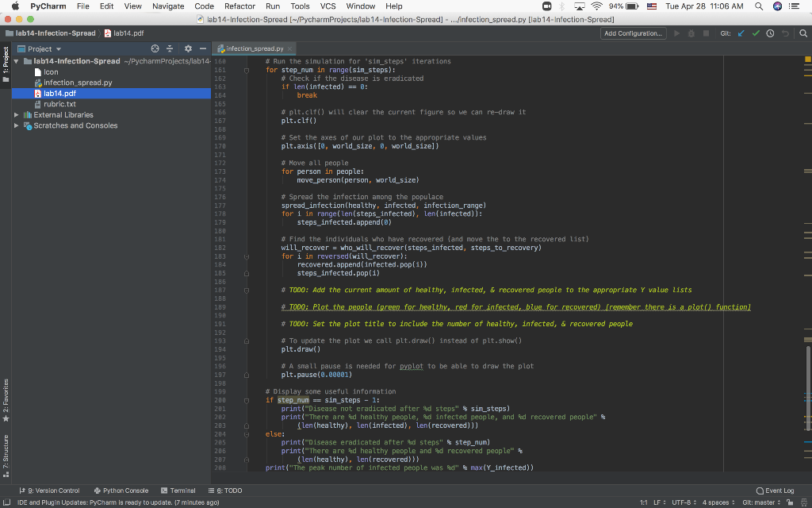Open Project panel settings gear
The image size is (812, 508).
click(x=188, y=48)
